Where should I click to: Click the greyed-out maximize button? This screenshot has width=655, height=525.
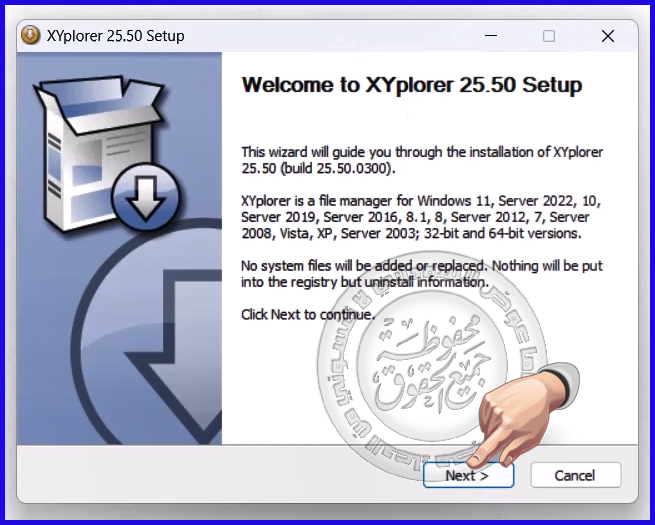click(x=549, y=36)
